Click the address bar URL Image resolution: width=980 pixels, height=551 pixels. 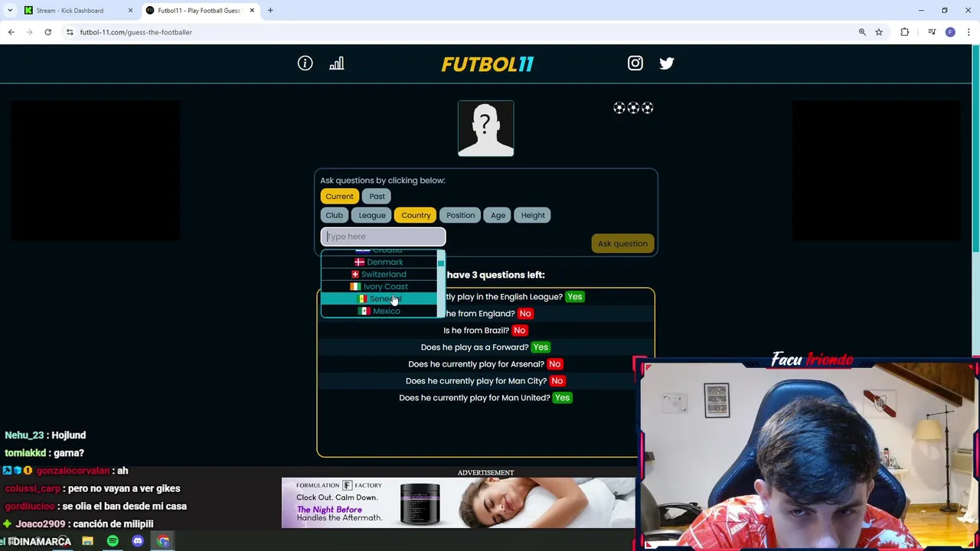point(136,32)
